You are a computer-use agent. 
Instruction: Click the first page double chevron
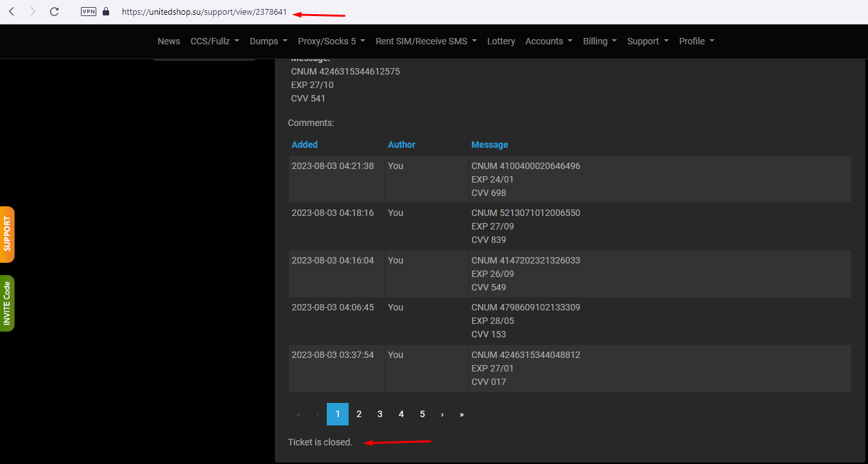coord(298,414)
